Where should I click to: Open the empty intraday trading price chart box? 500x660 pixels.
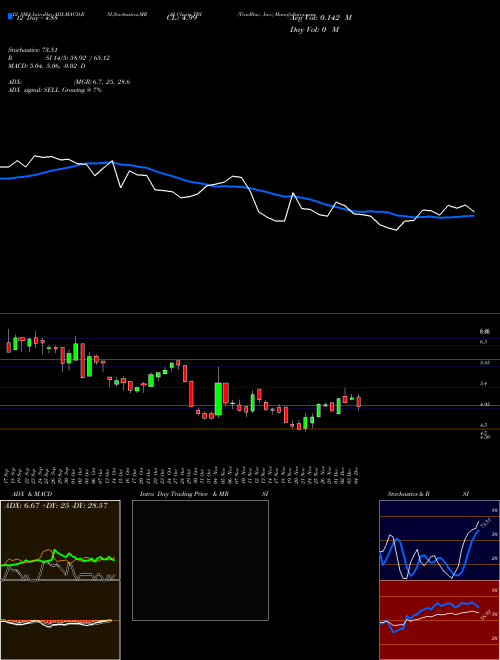click(200, 560)
